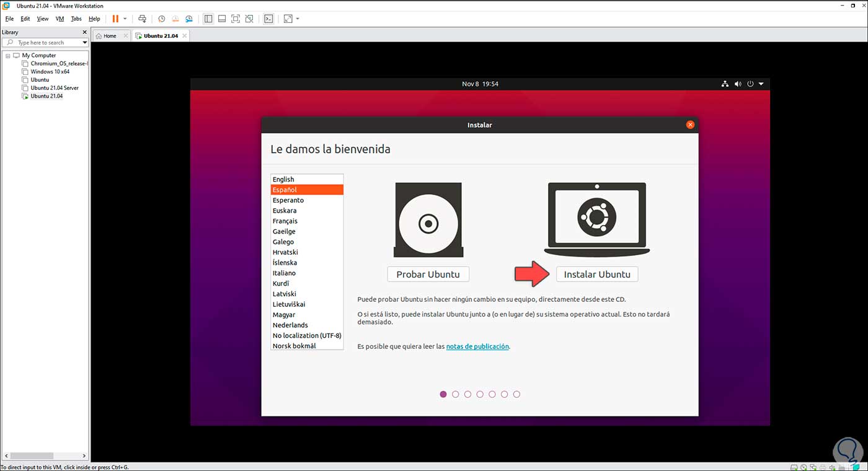Screen dimensions: 868x471
Task: Click the stretch guest display icon
Action: click(x=288, y=19)
